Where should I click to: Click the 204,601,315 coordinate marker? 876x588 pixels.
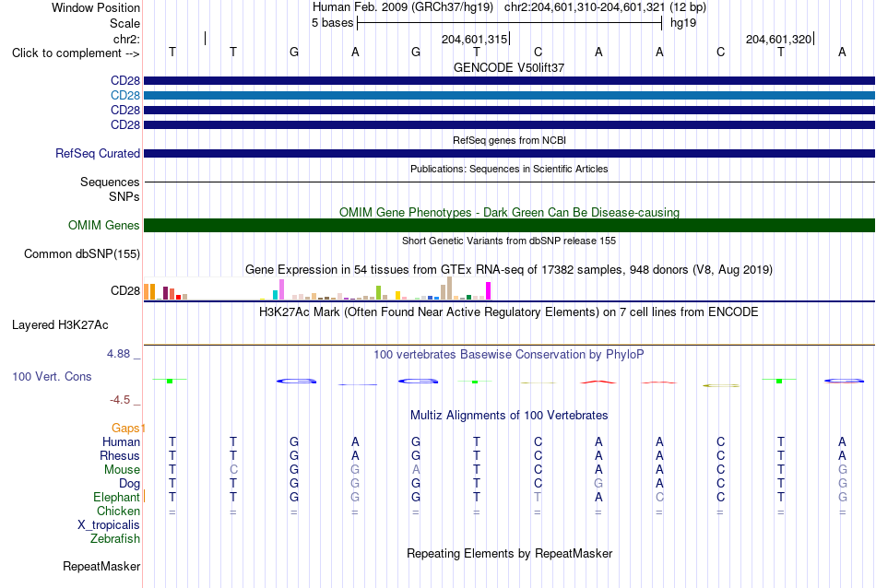(474, 39)
